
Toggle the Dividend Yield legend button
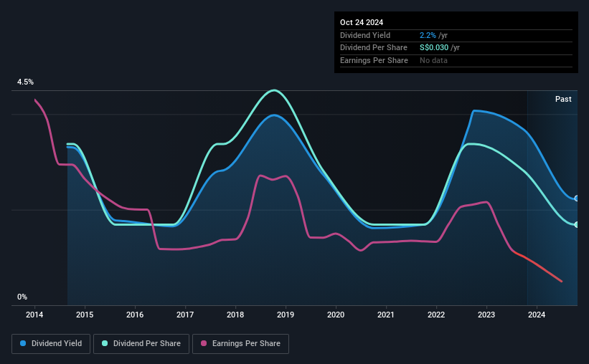[51, 344]
